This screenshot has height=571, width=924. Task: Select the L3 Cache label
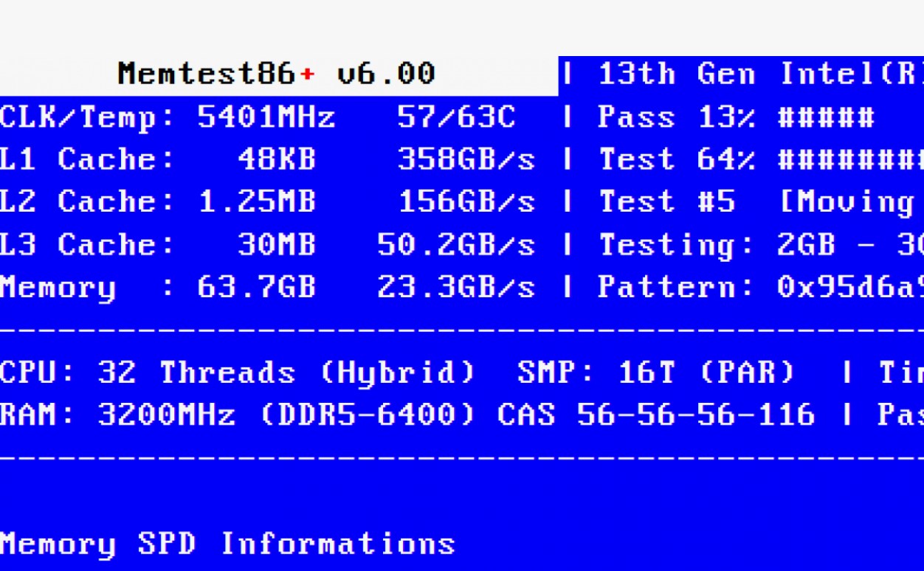point(87,244)
